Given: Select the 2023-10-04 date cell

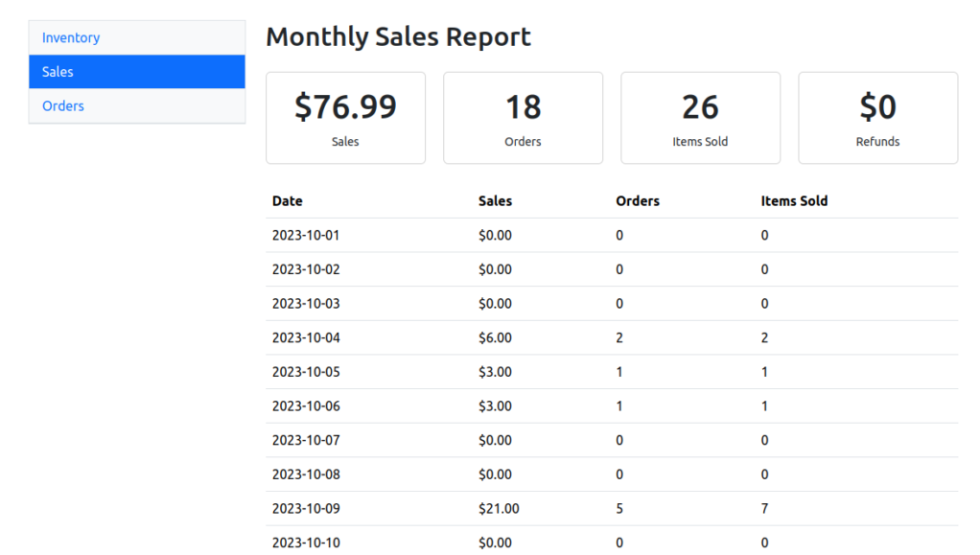Looking at the screenshot, I should tap(306, 337).
